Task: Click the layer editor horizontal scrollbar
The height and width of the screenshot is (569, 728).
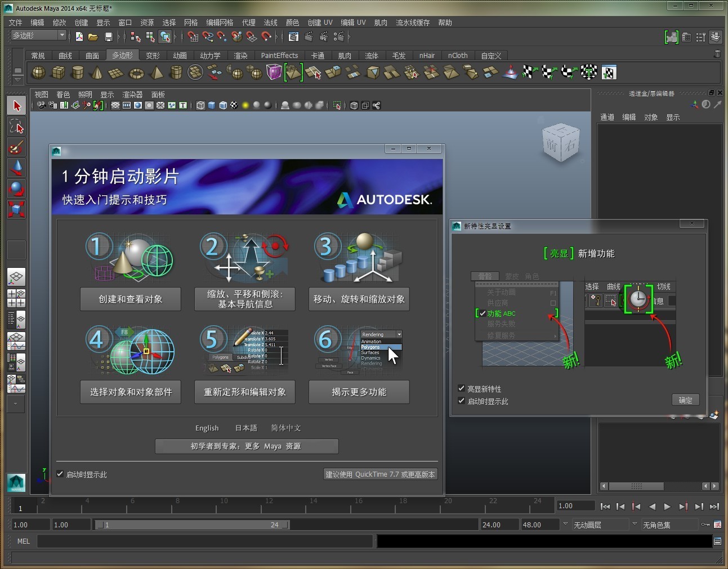Action: point(636,486)
